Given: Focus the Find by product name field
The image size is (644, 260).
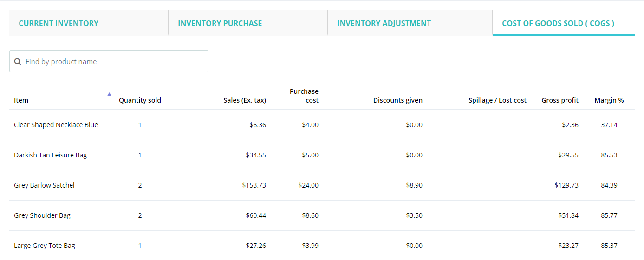Looking at the screenshot, I should click(114, 62).
